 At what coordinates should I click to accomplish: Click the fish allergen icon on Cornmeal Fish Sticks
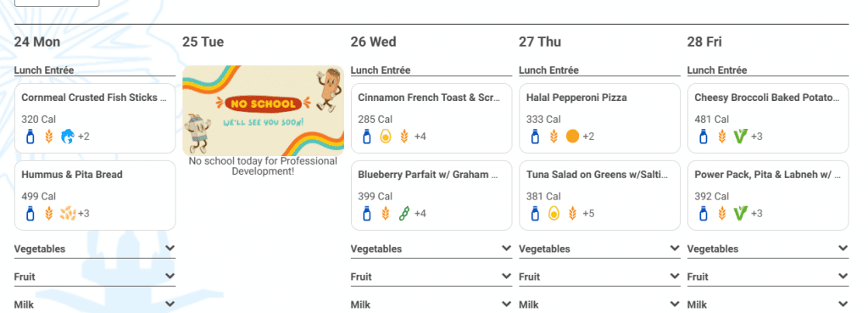[68, 137]
